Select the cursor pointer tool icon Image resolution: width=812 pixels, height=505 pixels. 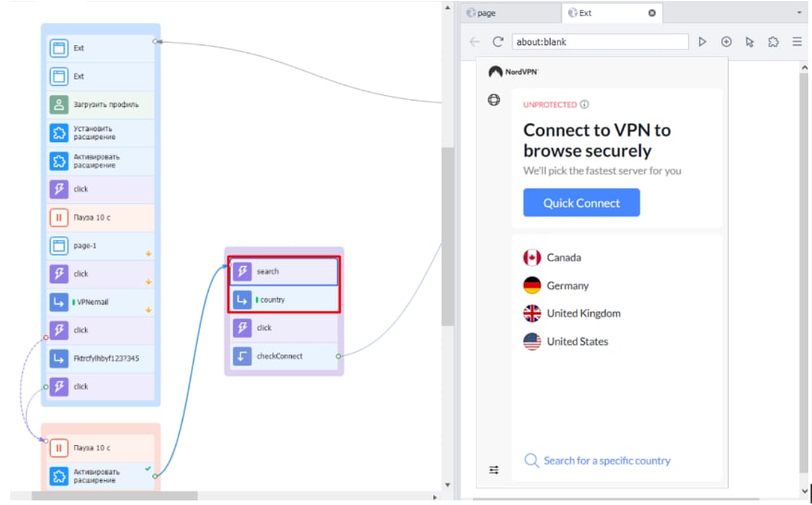coord(749,42)
